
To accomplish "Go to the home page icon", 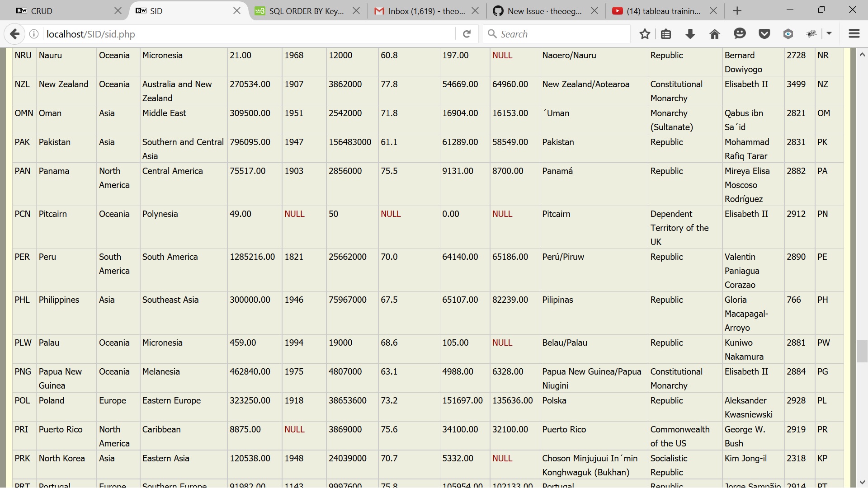I will pos(715,34).
